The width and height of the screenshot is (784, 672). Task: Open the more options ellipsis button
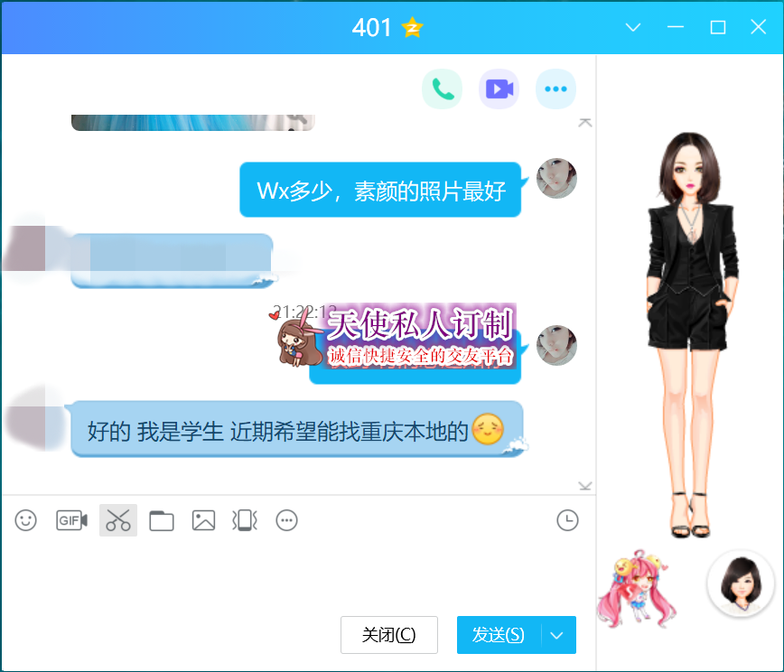click(x=555, y=89)
